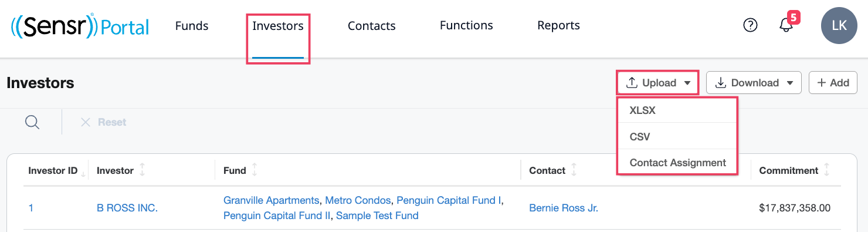The width and height of the screenshot is (868, 232).
Task: Open the B ROSS INC. investor link
Action: click(127, 208)
